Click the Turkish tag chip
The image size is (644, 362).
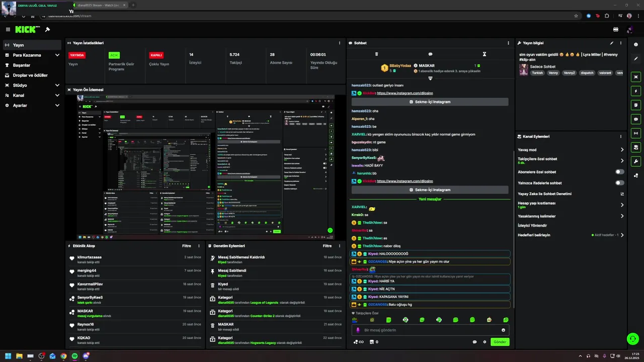(537, 73)
